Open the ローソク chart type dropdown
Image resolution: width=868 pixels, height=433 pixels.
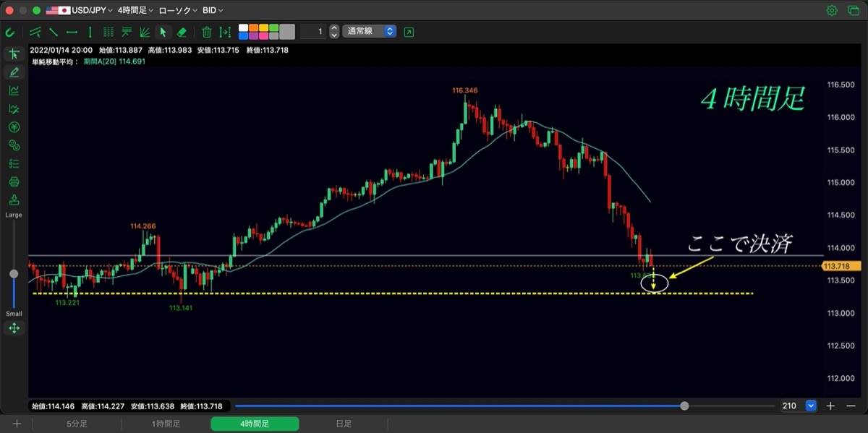coord(178,10)
